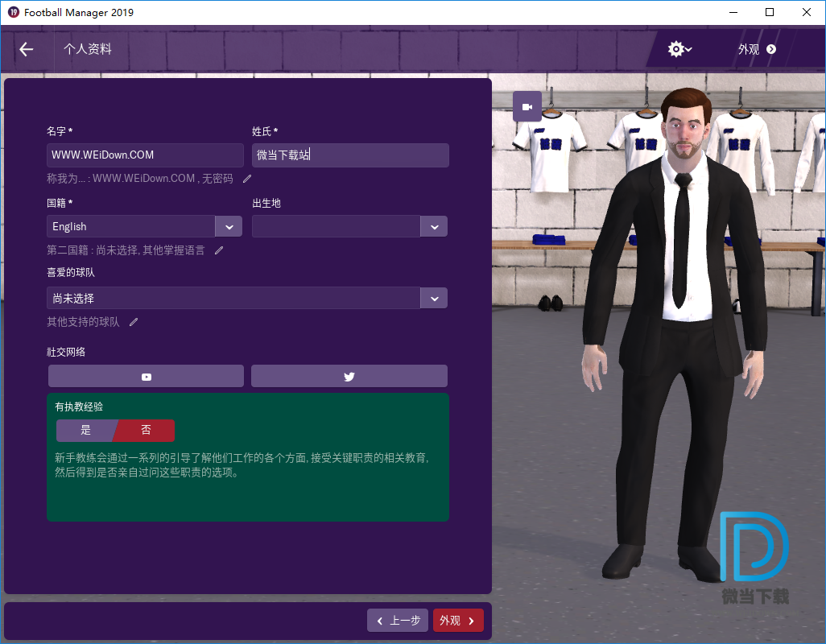Connect Twitter social network button
This screenshot has height=644, width=826.
pos(349,377)
